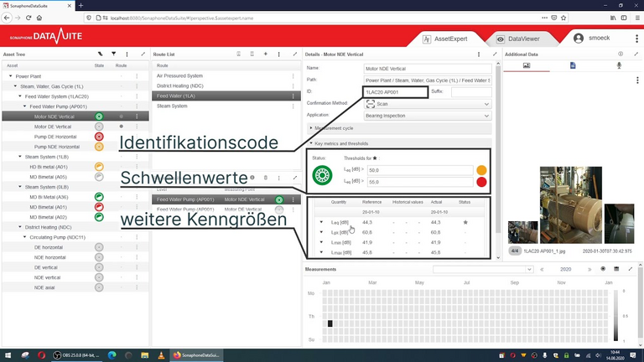Image resolution: width=644 pixels, height=362 pixels.
Task: Maximize the Additional Data panel
Action: [x=636, y=54]
